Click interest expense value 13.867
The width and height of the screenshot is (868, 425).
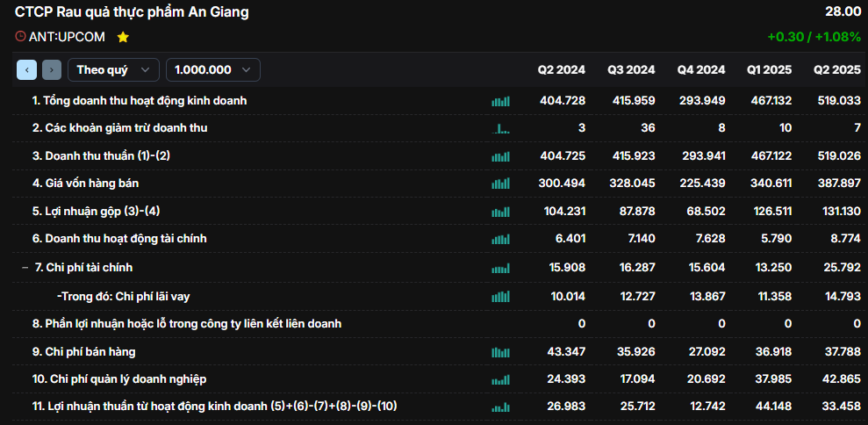click(x=707, y=297)
